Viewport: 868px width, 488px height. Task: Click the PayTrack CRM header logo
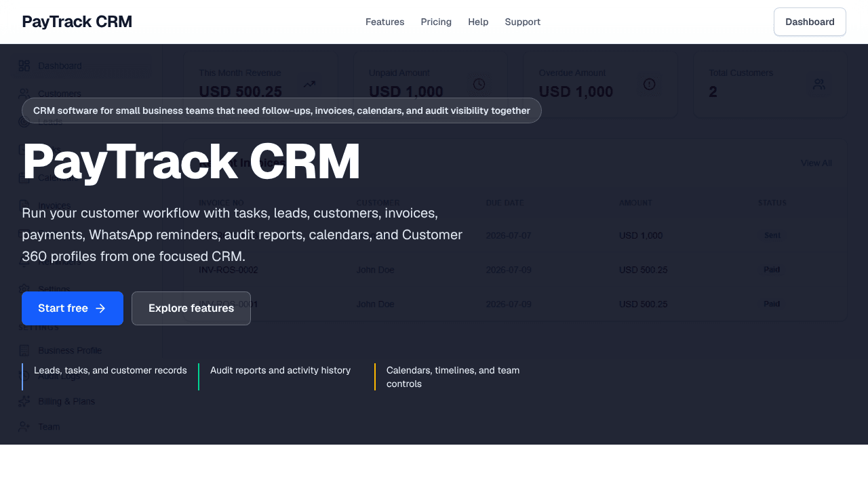[x=77, y=22]
